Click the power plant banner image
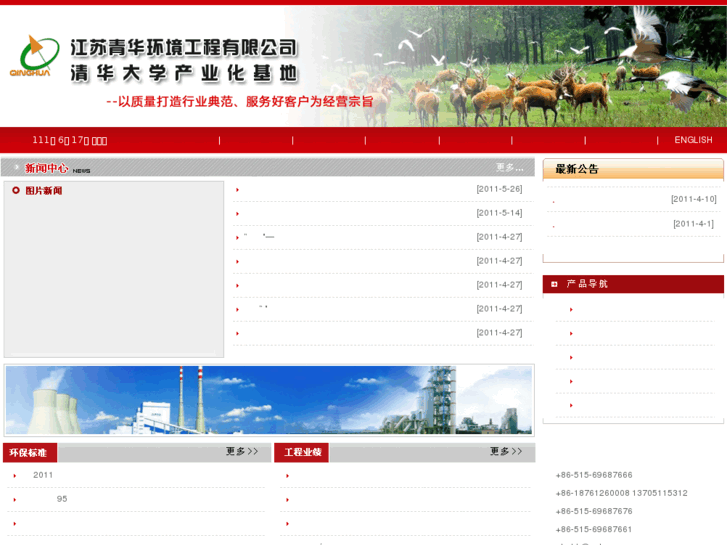This screenshot has width=727, height=545. [x=269, y=400]
